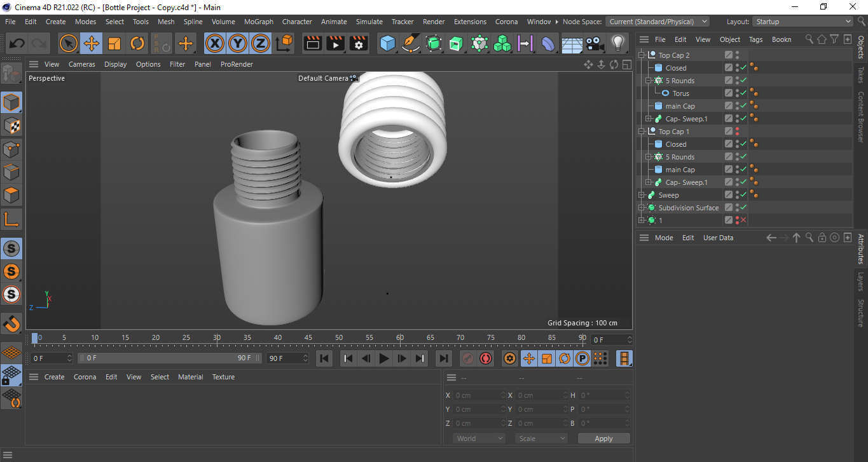The height and width of the screenshot is (462, 868).
Task: Select the Scale tool
Action: click(x=114, y=44)
